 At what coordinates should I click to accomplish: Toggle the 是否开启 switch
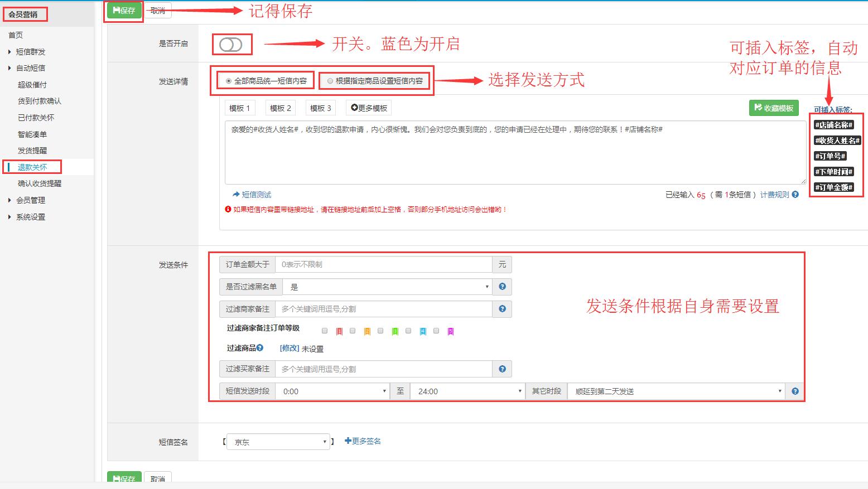(231, 45)
